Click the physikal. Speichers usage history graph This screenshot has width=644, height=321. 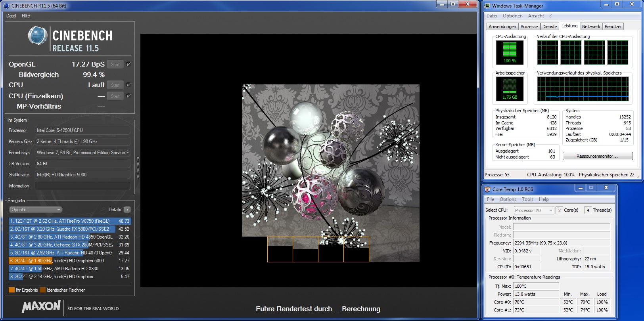[583, 89]
